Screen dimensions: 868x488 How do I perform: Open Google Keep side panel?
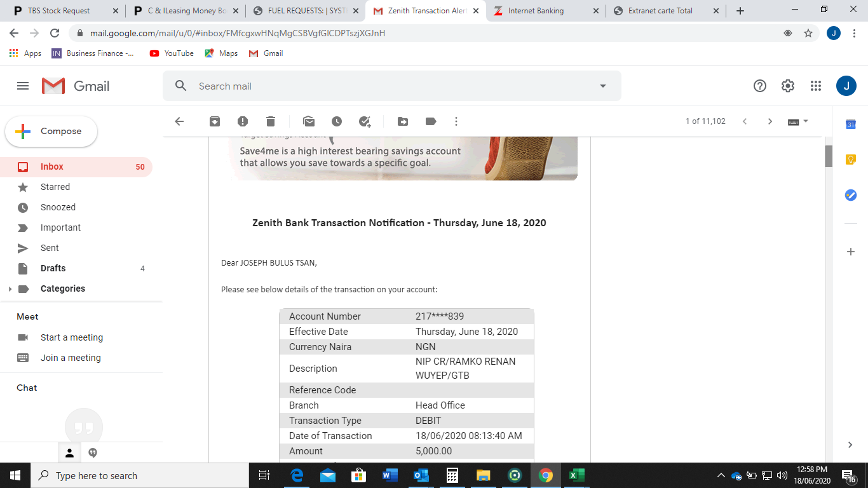pos(851,160)
